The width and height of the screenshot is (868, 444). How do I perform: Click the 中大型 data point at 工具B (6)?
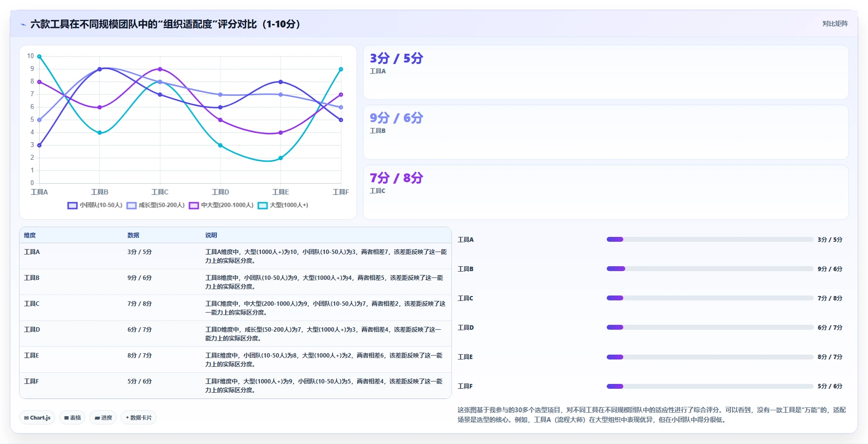coord(100,107)
